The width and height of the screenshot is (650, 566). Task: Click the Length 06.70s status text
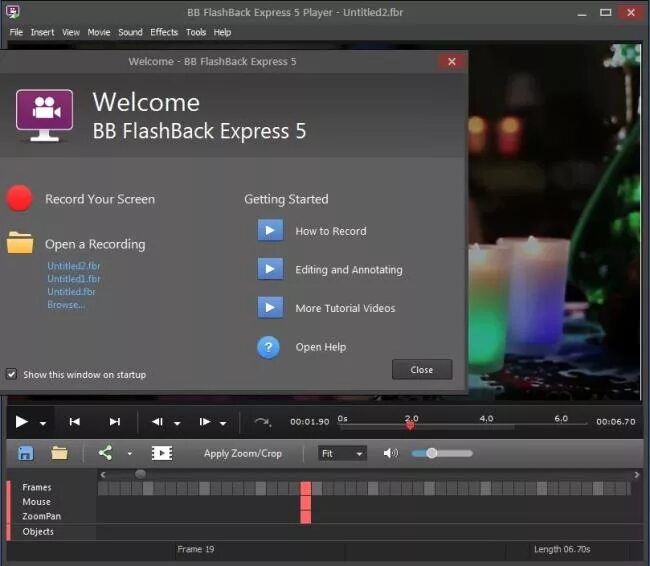click(x=562, y=549)
